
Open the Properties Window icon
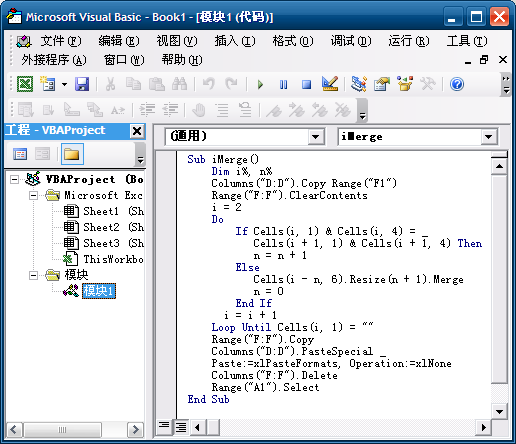[382, 84]
